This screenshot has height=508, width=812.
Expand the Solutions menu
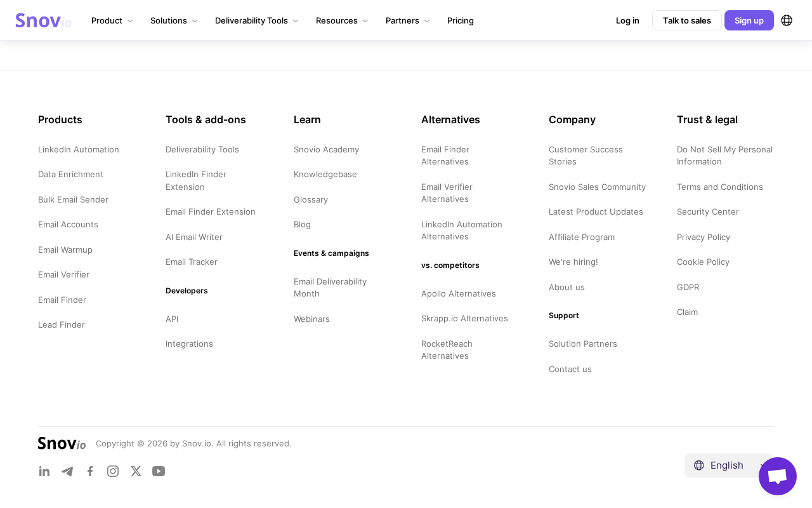(x=174, y=20)
